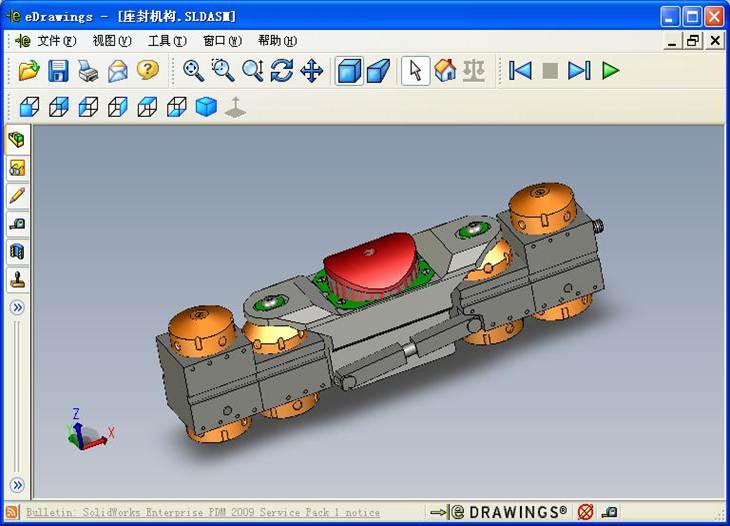
Task: Restore the inner document window
Action: point(693,41)
